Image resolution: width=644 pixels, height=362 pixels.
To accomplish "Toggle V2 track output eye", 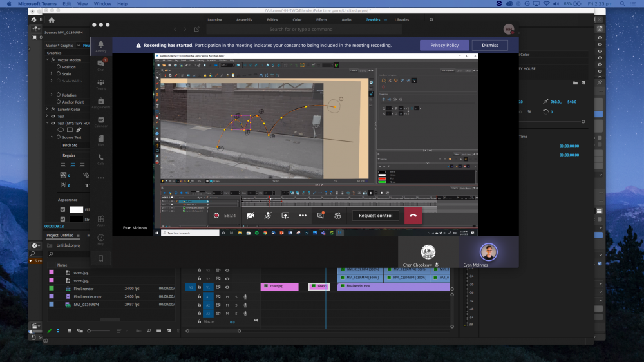I will point(227,279).
